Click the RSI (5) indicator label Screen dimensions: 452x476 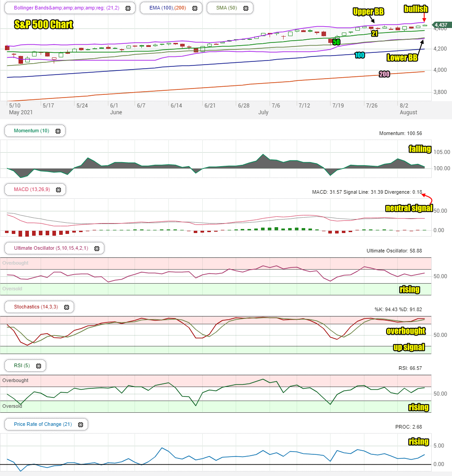(22, 365)
